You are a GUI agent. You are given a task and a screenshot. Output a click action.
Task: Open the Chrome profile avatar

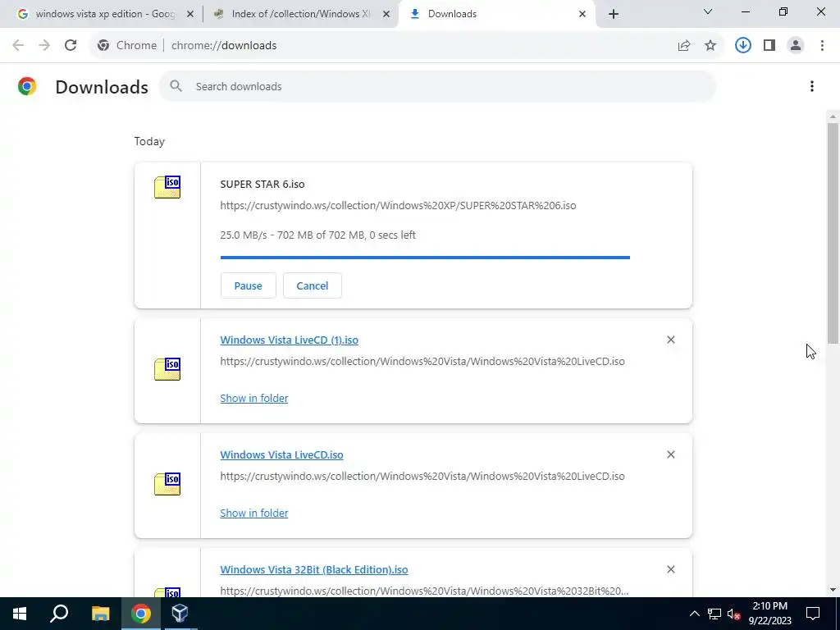[796, 46]
